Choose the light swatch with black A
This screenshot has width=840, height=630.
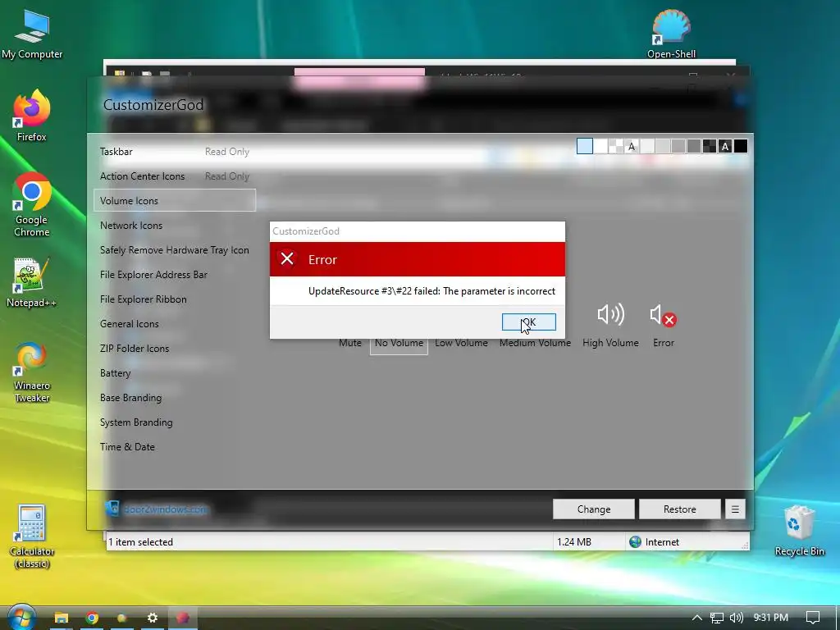(632, 146)
